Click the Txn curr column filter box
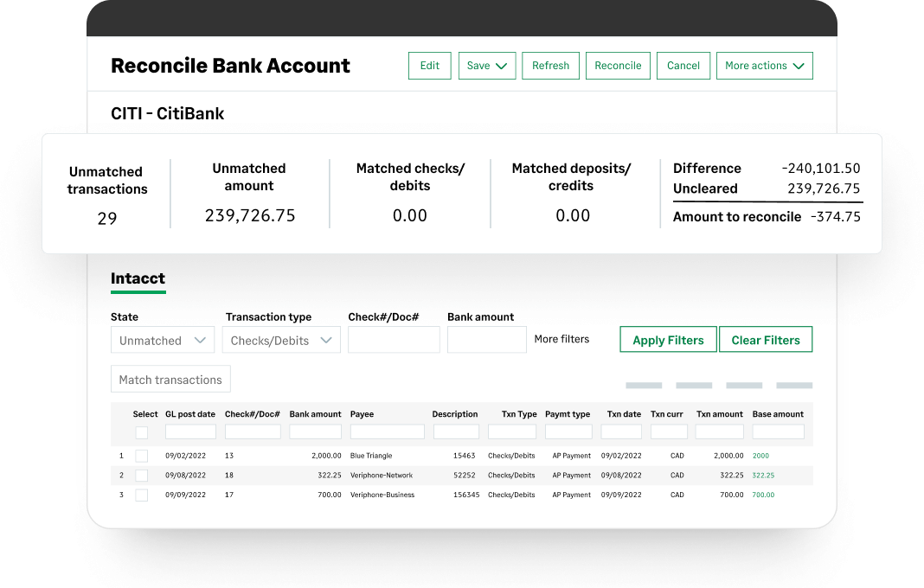The width and height of the screenshot is (924, 588). [669, 431]
